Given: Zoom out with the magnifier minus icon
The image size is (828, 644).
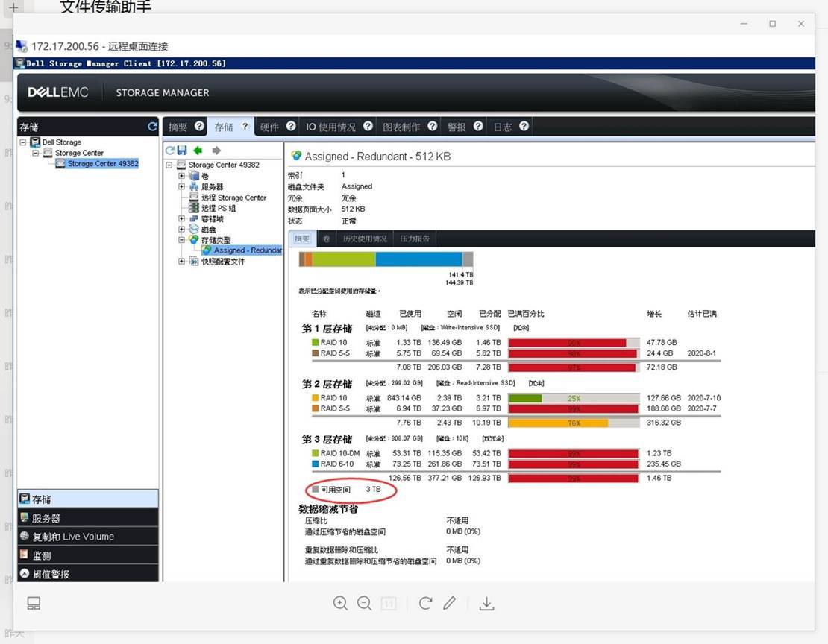Looking at the screenshot, I should tap(364, 603).
